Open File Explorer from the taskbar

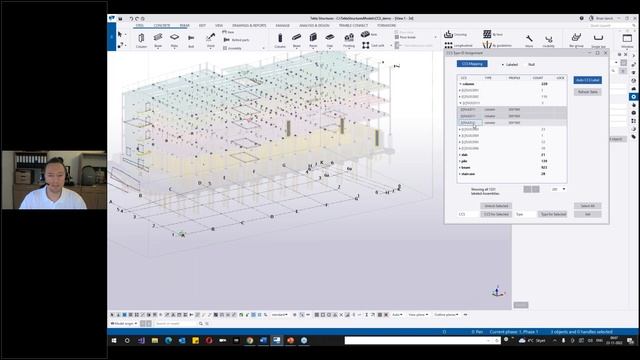coord(155,340)
